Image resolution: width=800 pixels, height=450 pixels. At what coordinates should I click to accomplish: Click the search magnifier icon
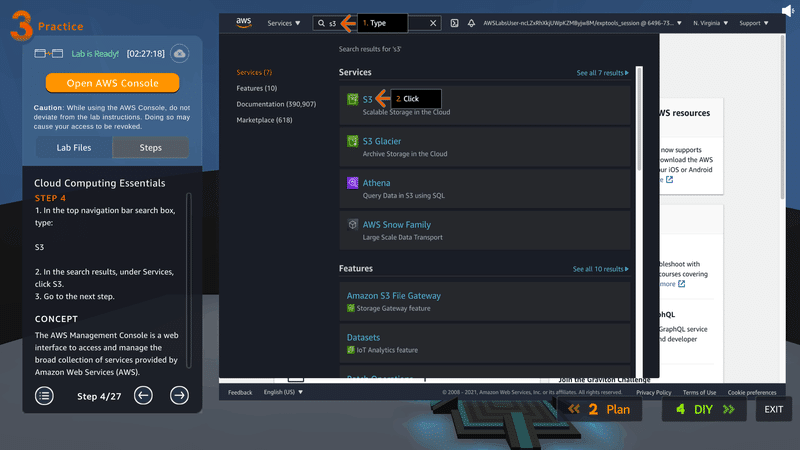pos(321,23)
